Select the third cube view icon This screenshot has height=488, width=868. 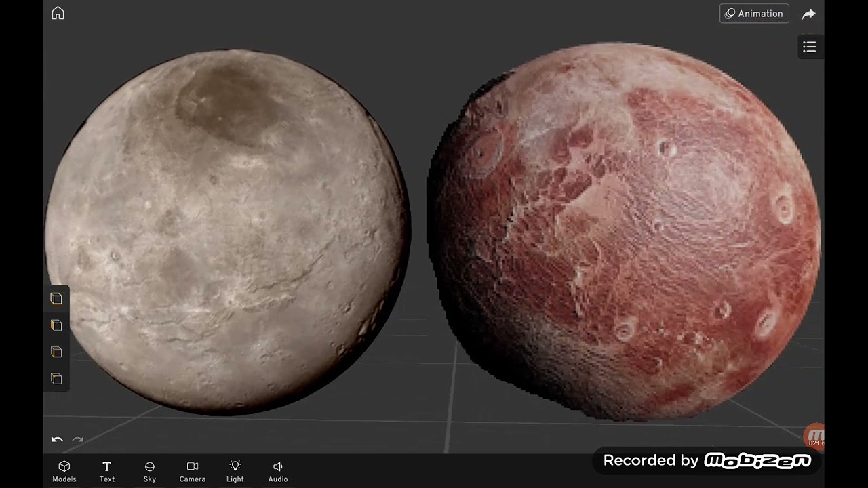pos(56,352)
